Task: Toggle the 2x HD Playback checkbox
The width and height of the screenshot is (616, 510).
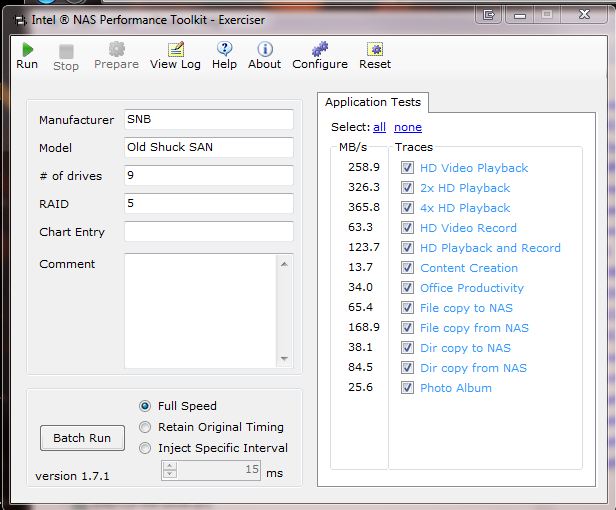Action: tap(407, 188)
